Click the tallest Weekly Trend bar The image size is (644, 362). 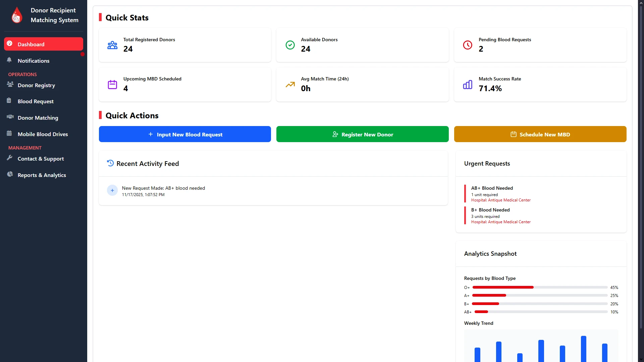(x=584, y=349)
